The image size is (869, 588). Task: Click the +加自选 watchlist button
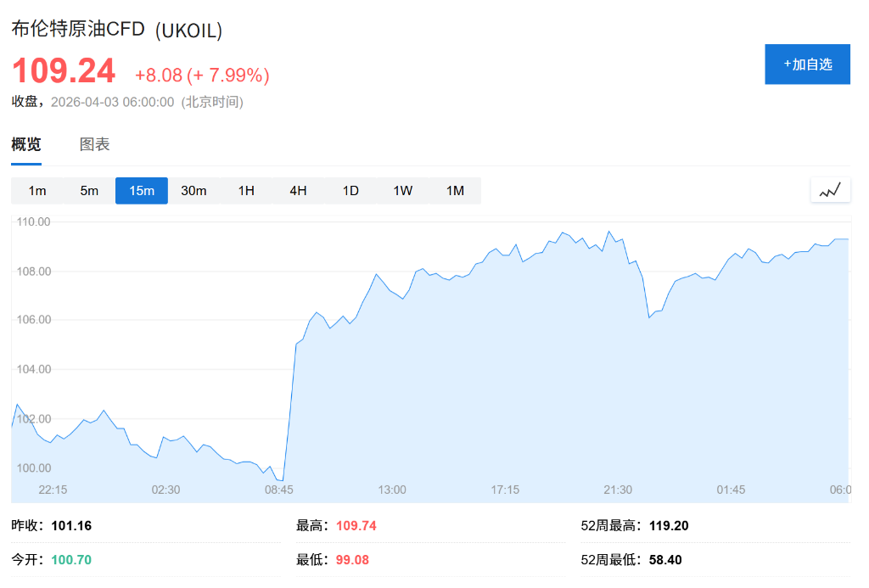tap(807, 64)
